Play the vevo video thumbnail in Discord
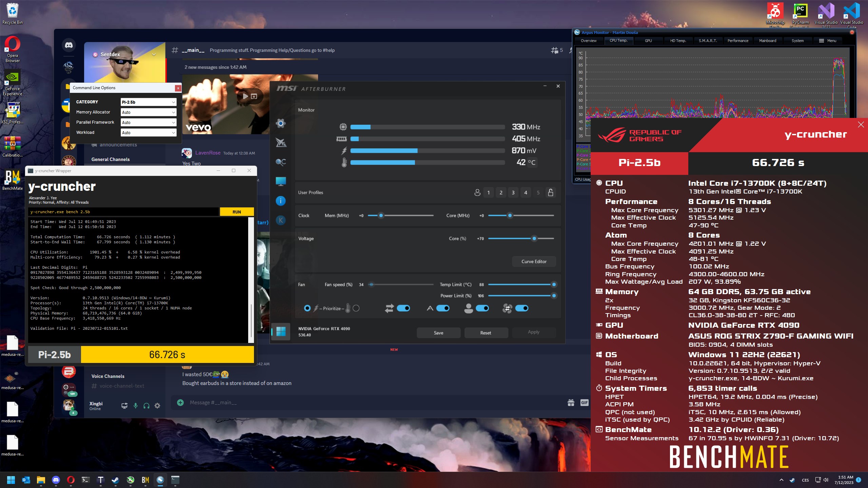 tap(245, 96)
